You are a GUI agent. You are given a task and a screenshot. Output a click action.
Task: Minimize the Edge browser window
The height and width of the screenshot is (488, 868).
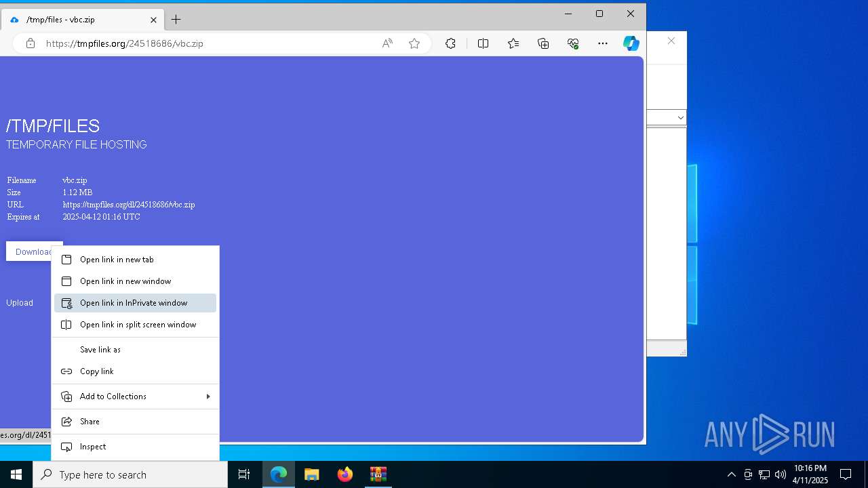click(568, 14)
